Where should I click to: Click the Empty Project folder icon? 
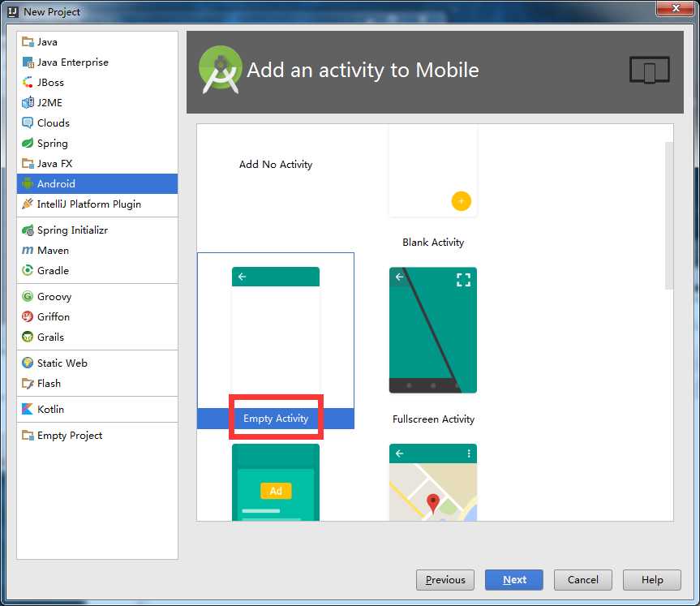click(28, 436)
